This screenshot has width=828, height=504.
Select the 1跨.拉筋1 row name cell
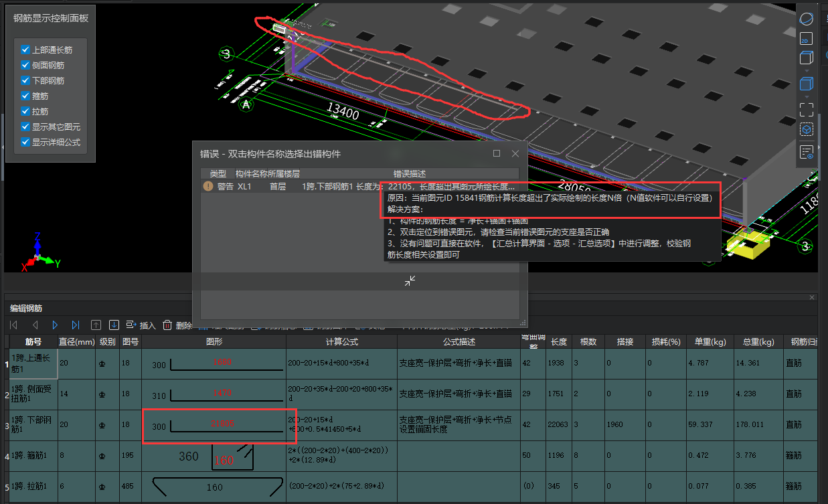coord(33,487)
